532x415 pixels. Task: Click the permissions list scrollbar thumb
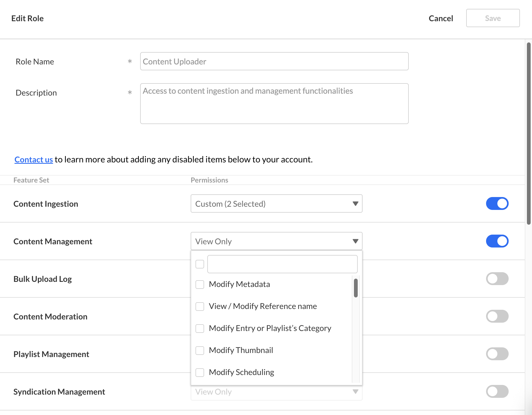(356, 288)
